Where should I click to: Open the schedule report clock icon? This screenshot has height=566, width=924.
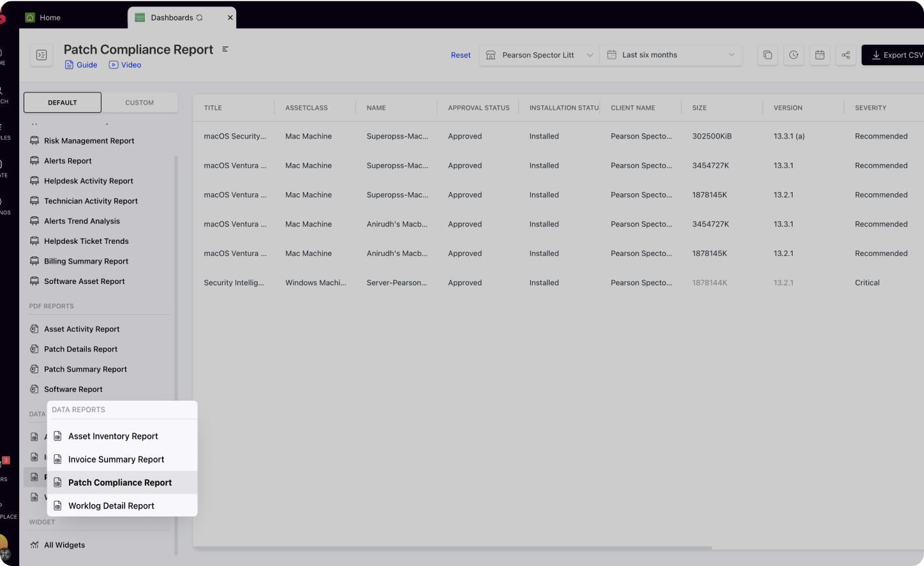click(x=793, y=56)
